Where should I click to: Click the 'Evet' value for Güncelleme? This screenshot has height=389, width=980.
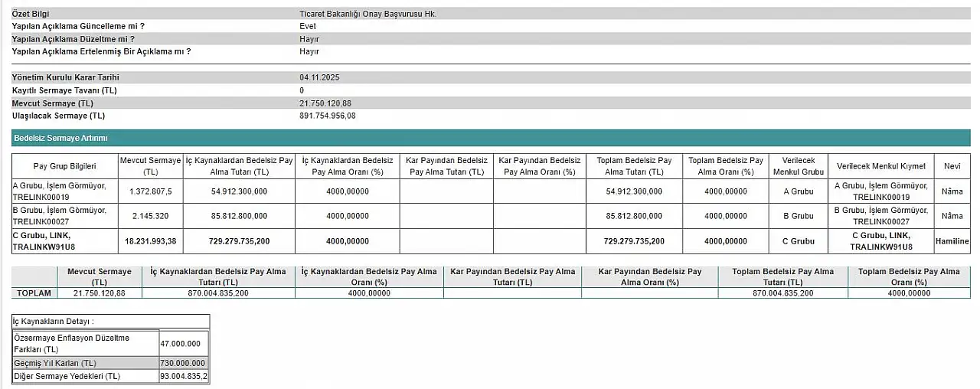[308, 26]
